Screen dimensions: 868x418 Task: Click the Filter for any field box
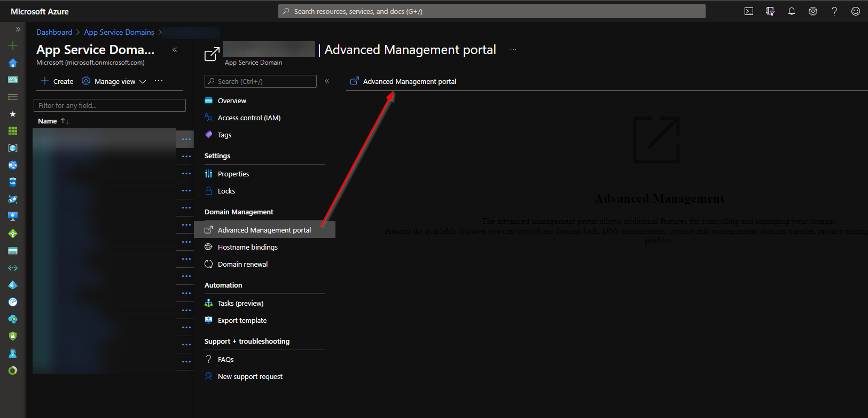pyautogui.click(x=110, y=105)
